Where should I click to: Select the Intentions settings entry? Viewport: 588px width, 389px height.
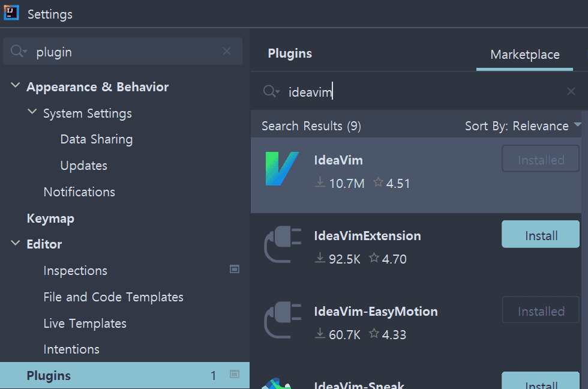(x=71, y=349)
